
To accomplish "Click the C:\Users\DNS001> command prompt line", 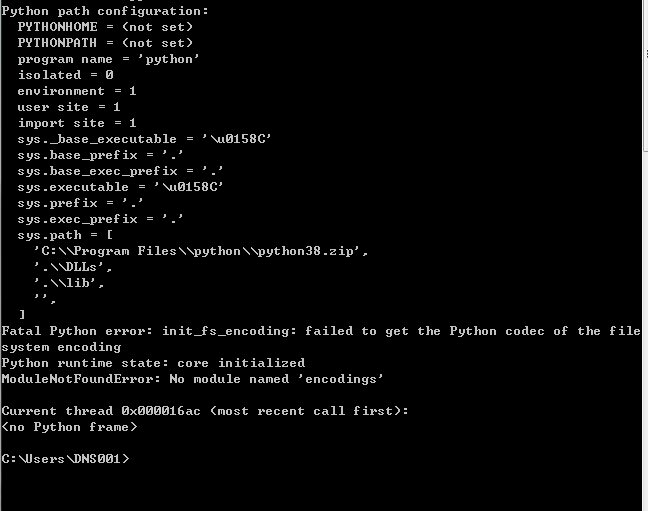I will point(65,459).
